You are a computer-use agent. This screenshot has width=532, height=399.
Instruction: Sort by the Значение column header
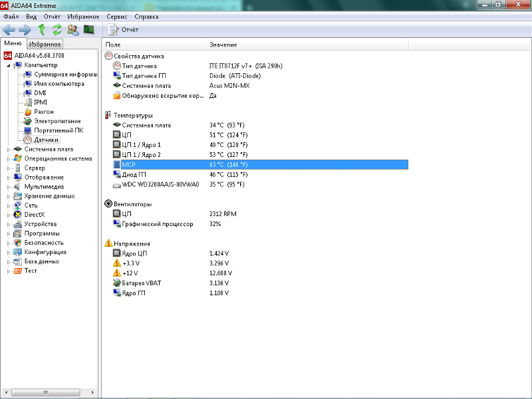[x=307, y=45]
